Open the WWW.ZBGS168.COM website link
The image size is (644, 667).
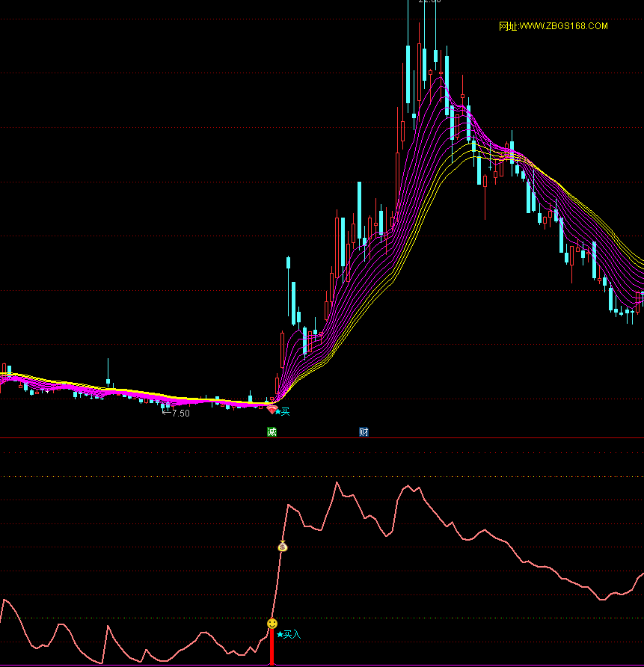pyautogui.click(x=553, y=26)
